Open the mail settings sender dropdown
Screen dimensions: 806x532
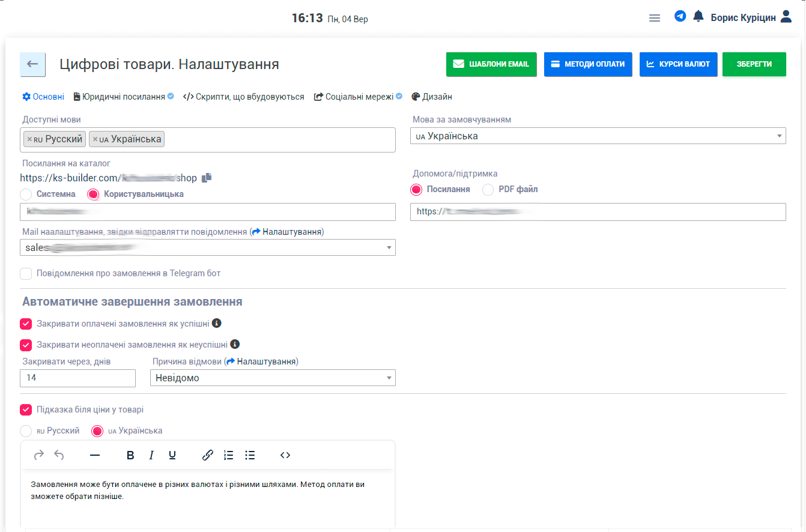point(208,247)
